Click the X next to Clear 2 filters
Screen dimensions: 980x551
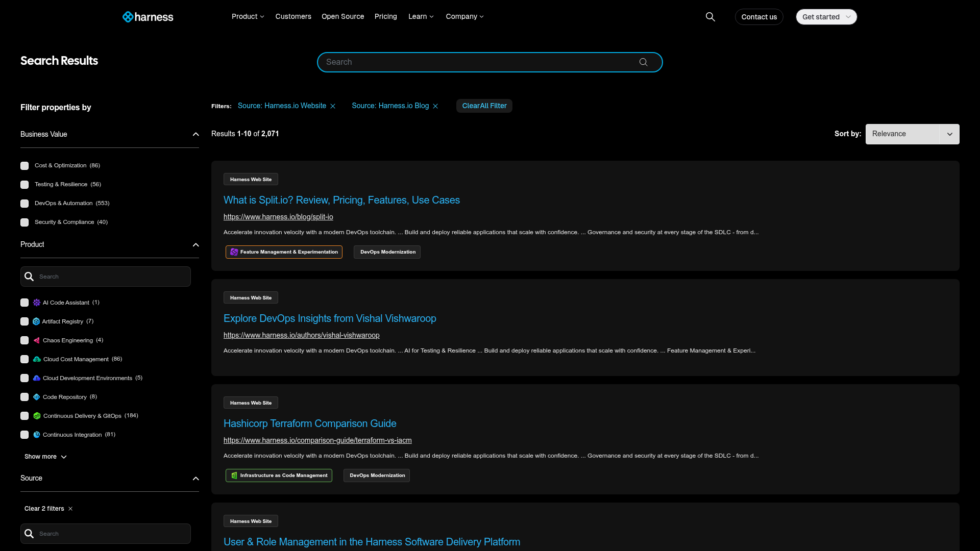click(70, 509)
